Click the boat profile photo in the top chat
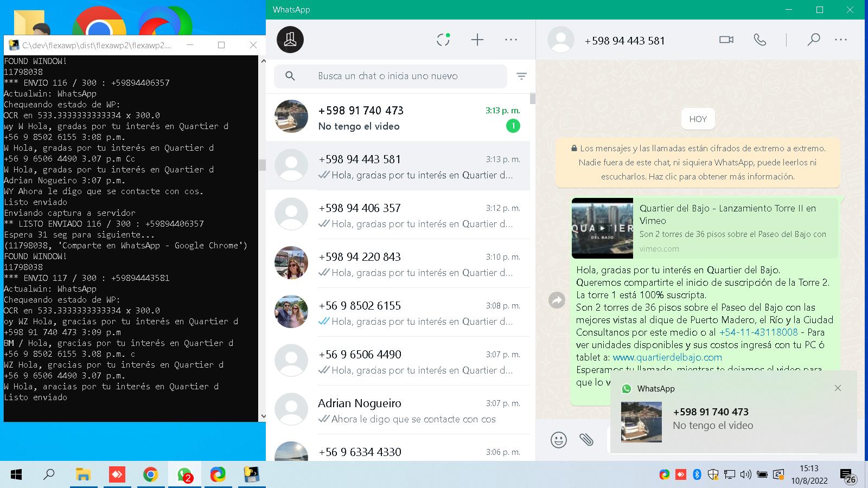 (291, 117)
